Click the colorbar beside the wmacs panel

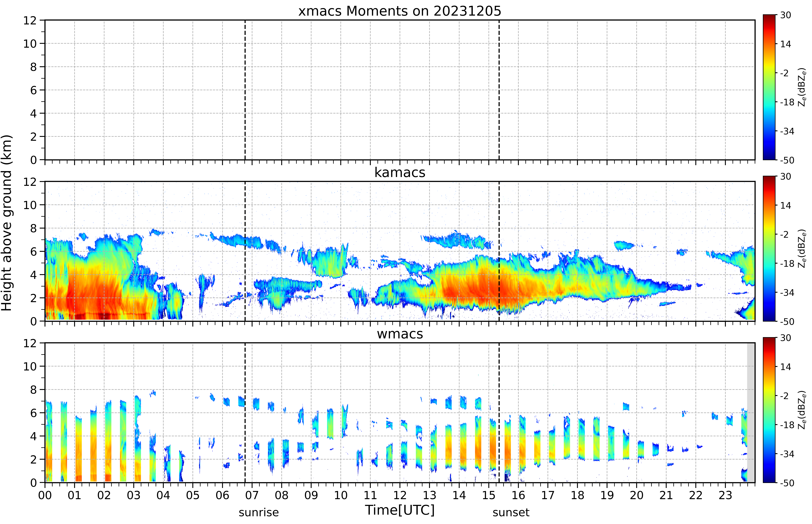pos(769,410)
